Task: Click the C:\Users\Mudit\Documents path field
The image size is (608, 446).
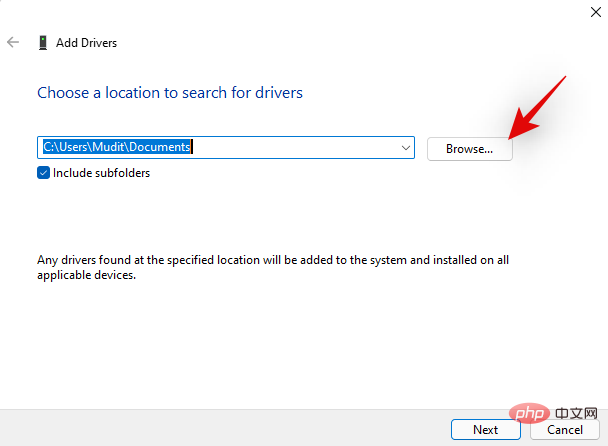Action: pyautogui.click(x=226, y=147)
